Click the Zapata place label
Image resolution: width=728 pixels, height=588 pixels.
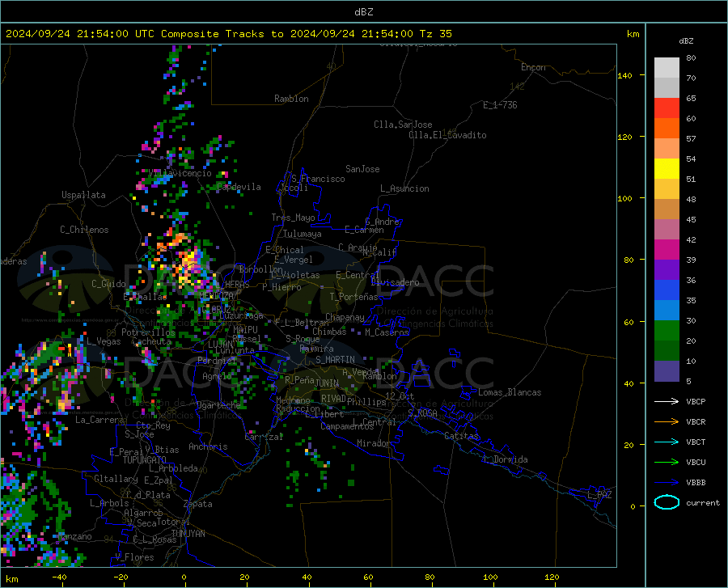point(198,504)
